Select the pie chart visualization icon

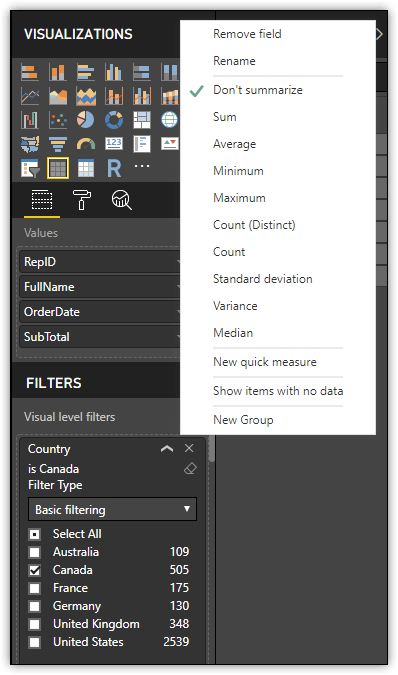(x=86, y=120)
